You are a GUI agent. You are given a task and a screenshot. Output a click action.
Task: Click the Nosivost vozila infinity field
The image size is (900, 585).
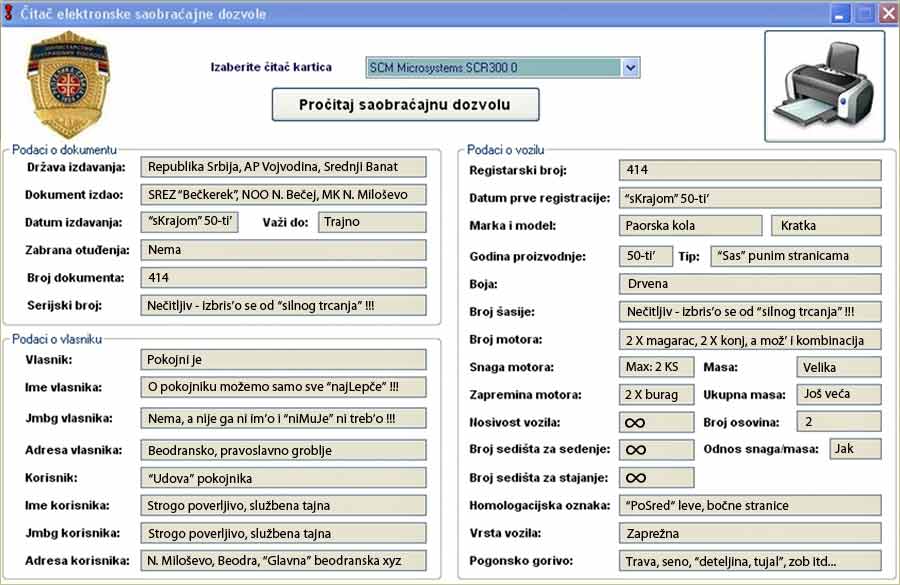[656, 422]
